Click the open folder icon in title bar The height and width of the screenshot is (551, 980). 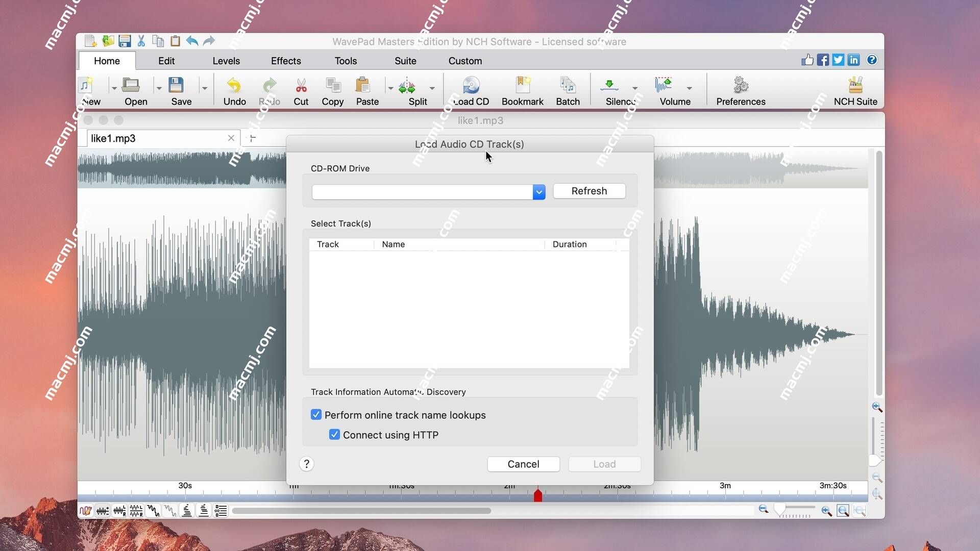click(108, 41)
